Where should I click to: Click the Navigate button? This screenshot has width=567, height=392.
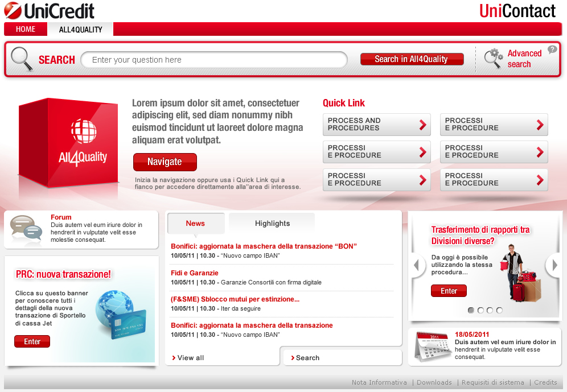coord(165,162)
